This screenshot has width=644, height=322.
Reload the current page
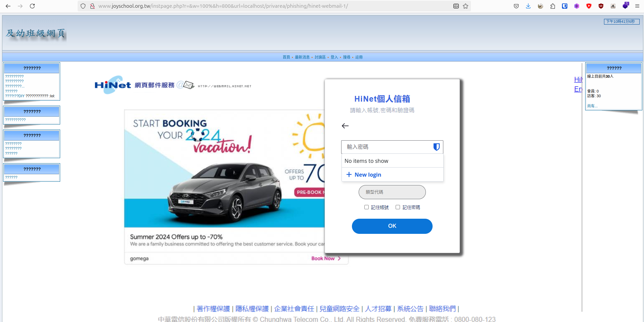(x=32, y=6)
